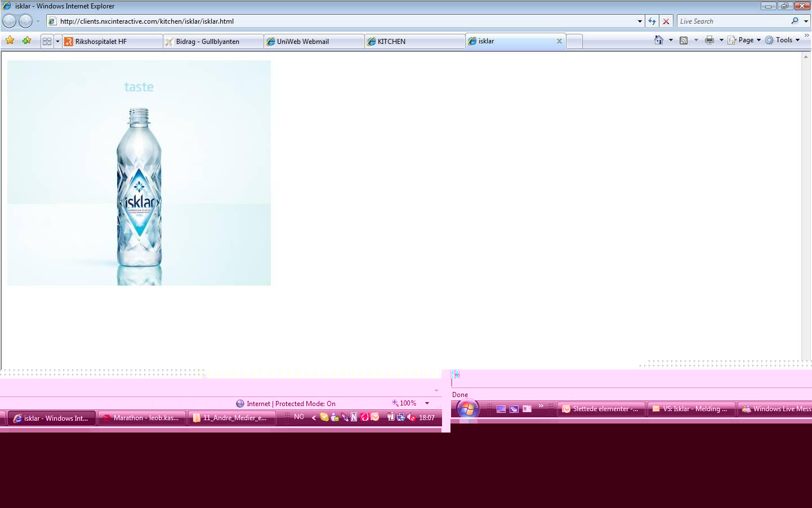The width and height of the screenshot is (812, 508).
Task: Click the power plug tray icon
Action: (x=391, y=417)
